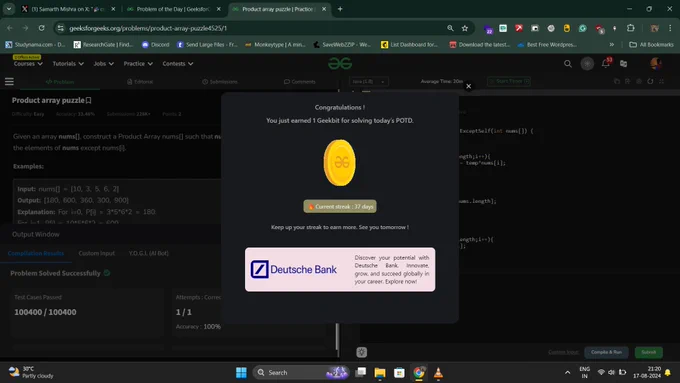
Task: Open the Contests dropdown
Action: [178, 64]
